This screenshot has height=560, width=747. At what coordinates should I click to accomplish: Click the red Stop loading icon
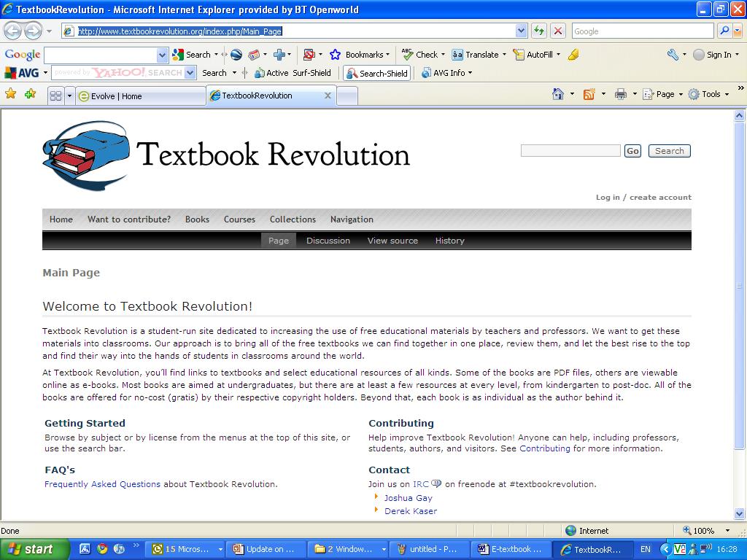coord(557,31)
